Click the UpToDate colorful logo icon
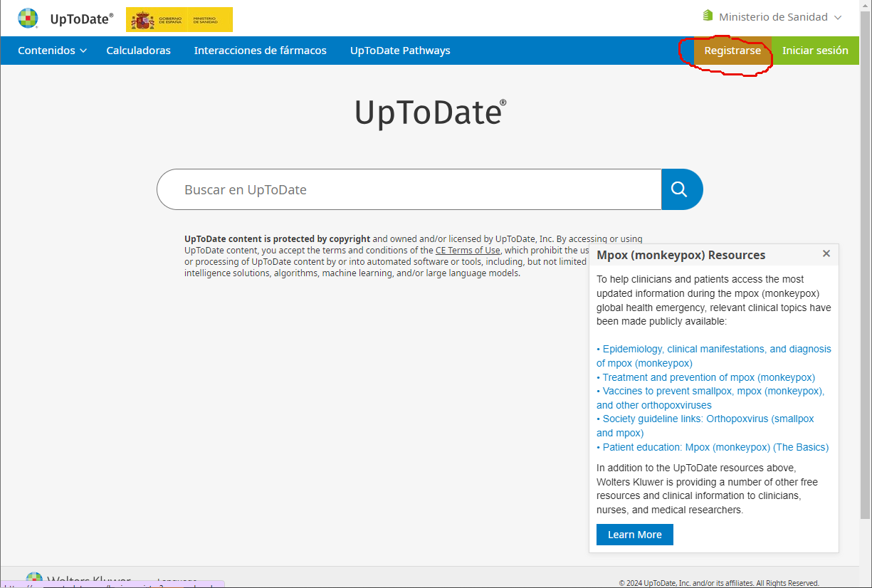The height and width of the screenshot is (588, 872). click(28, 19)
